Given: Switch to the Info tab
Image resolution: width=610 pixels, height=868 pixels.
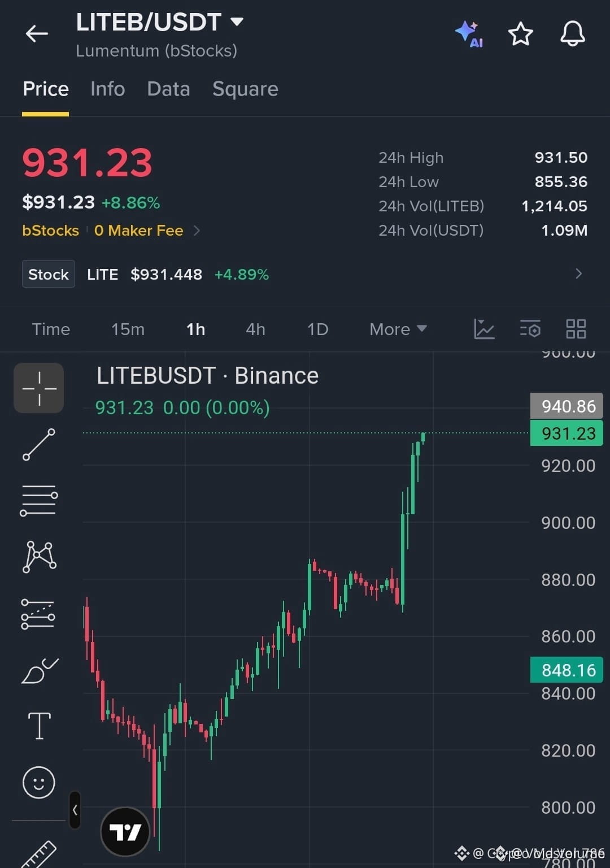Looking at the screenshot, I should coord(107,89).
